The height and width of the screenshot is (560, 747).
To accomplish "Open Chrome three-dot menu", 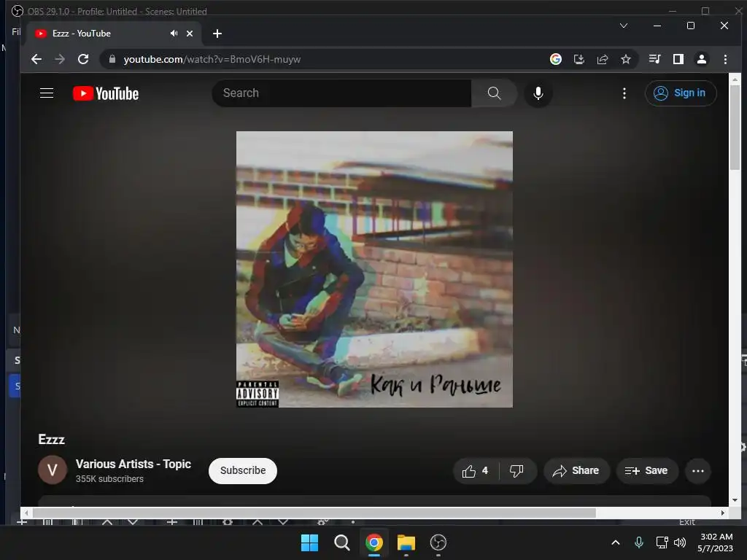I will [725, 59].
